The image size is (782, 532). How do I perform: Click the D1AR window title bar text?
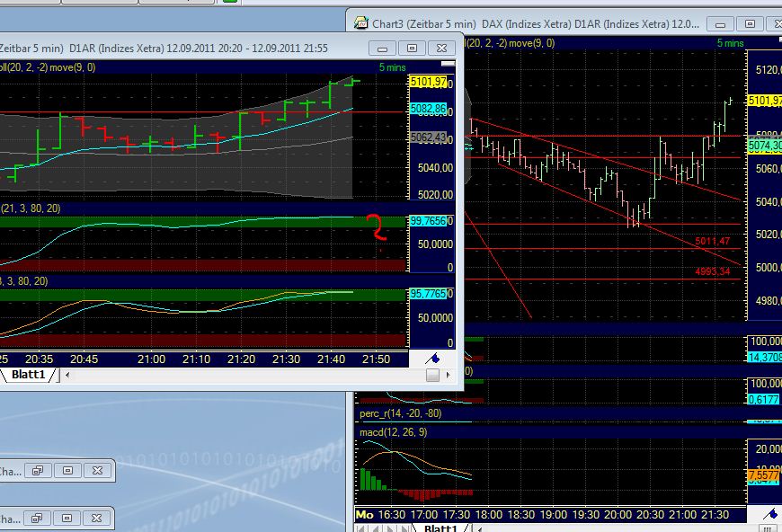[x=164, y=49]
